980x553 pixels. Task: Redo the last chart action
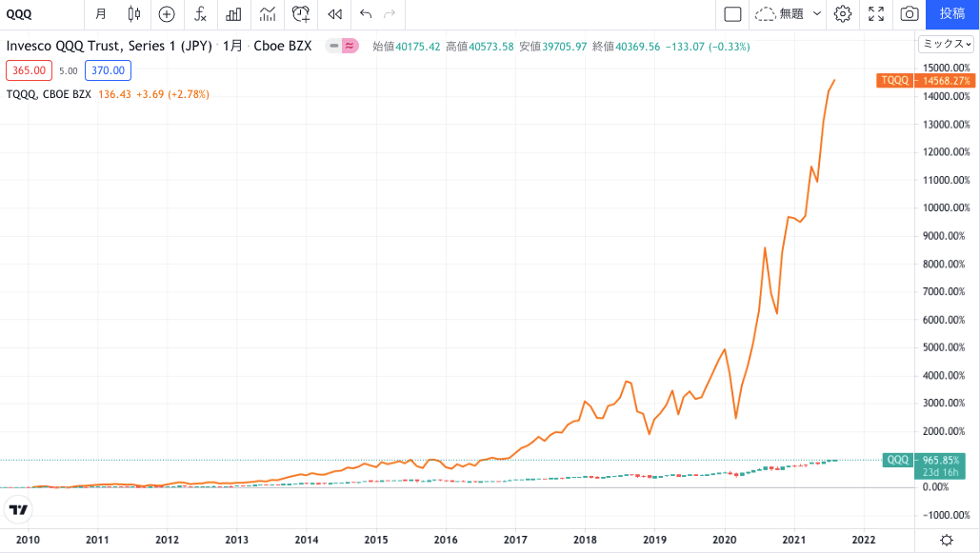tap(390, 13)
